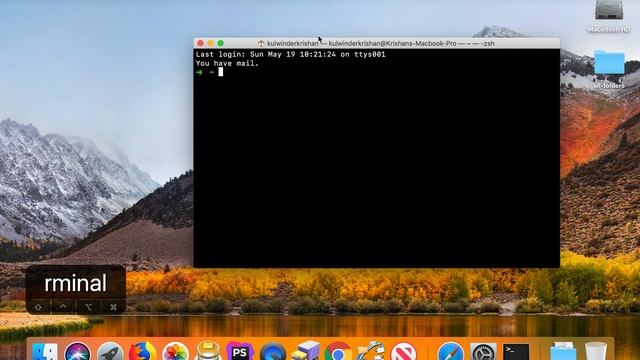This screenshot has height=360, width=640.
Task: Click the Terminal cursor block at prompt
Action: tap(221, 72)
